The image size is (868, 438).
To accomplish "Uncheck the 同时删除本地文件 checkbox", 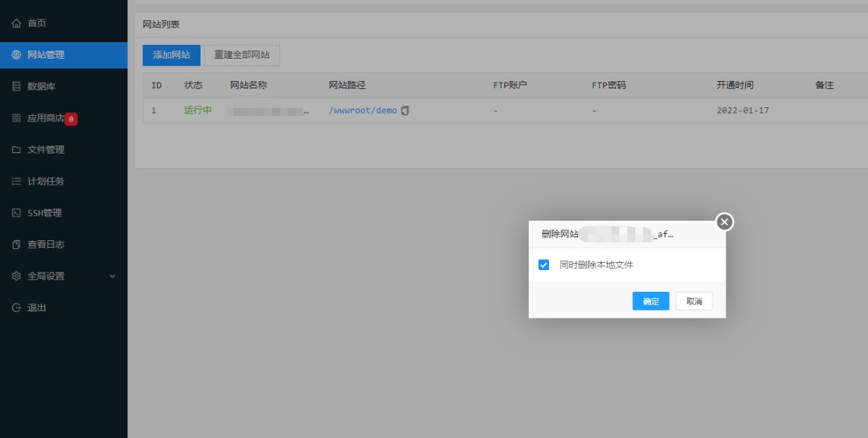I will pos(544,265).
